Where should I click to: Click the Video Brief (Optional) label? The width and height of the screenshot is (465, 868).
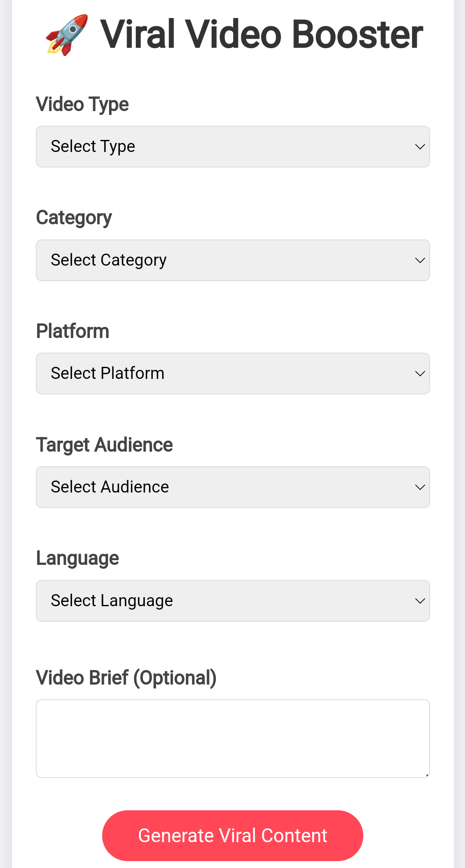[126, 678]
